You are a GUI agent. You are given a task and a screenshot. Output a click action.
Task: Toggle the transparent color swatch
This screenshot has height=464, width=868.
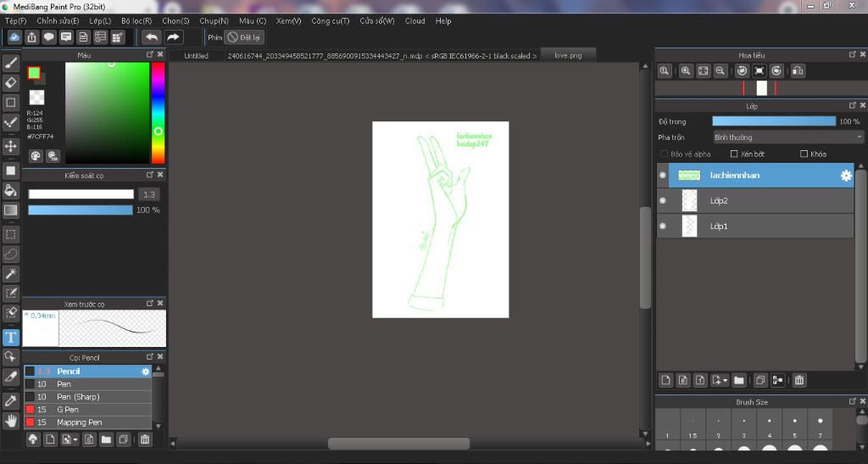pos(36,98)
